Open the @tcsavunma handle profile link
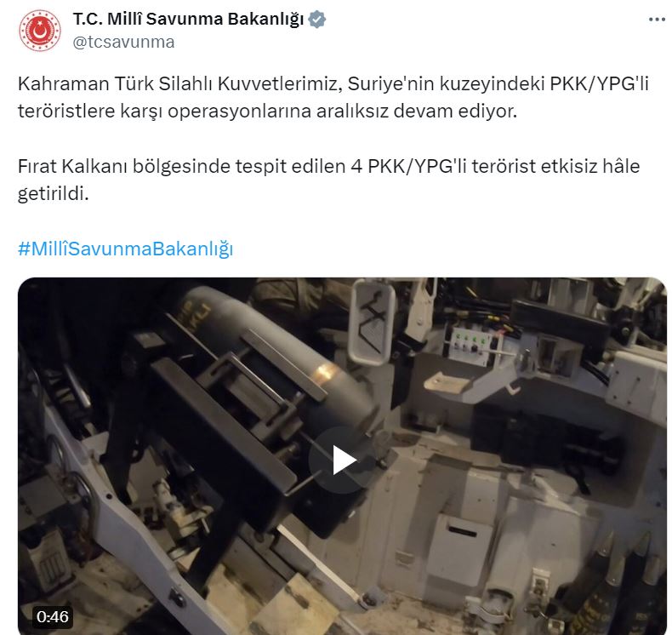Image resolution: width=672 pixels, height=635 pixels. (123, 42)
